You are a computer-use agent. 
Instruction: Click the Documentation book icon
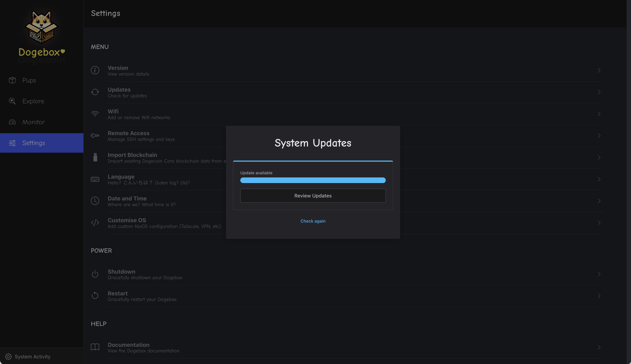point(95,347)
